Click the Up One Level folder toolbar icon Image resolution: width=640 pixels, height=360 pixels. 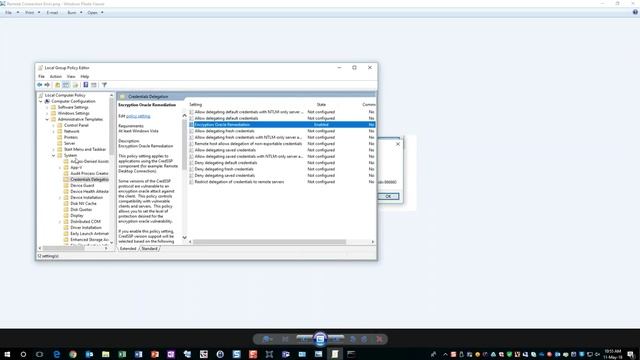[58, 85]
